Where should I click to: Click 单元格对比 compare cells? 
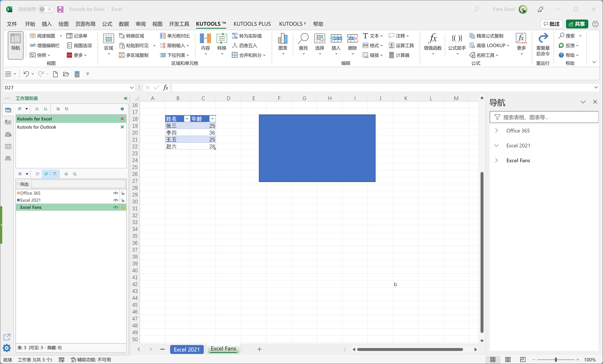pos(175,36)
